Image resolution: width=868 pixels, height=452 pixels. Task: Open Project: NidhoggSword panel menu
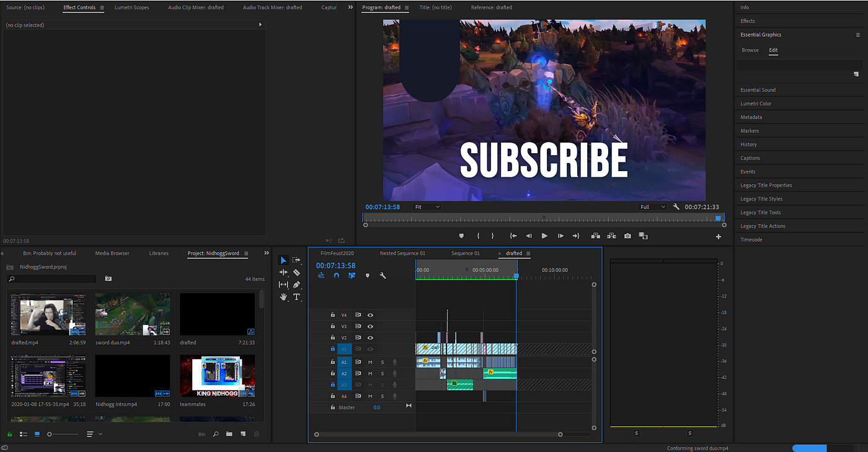tap(246, 253)
